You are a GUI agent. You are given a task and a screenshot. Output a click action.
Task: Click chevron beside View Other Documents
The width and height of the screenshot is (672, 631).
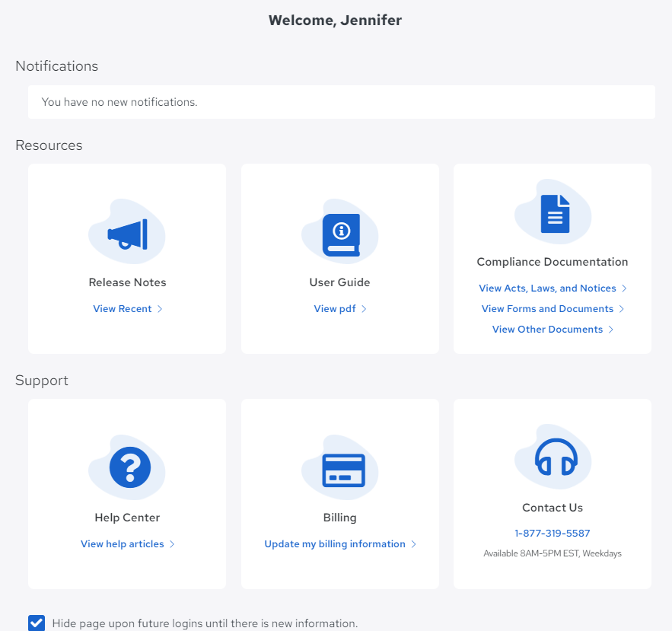click(x=611, y=330)
